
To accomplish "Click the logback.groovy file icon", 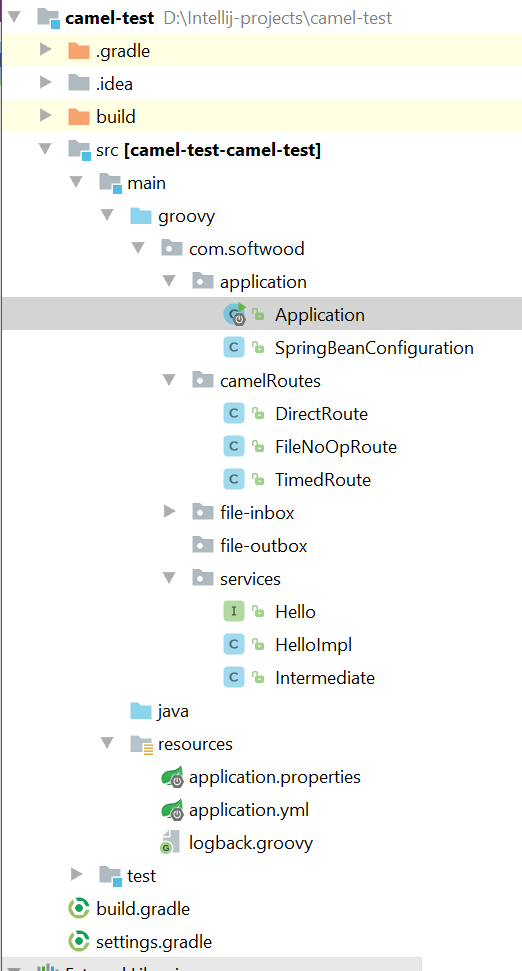I will [x=170, y=843].
